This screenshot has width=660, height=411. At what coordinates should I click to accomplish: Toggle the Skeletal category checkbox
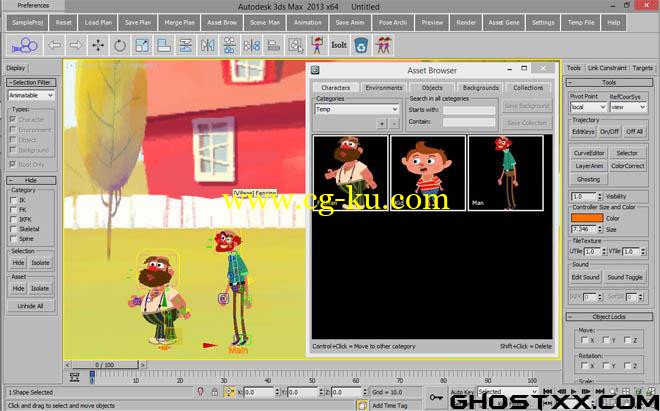point(13,229)
